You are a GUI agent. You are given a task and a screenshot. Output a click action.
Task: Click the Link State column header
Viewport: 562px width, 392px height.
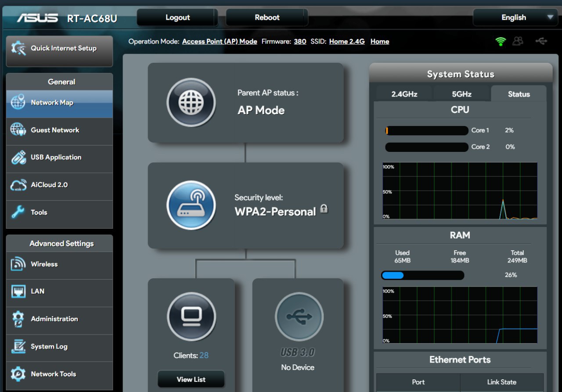point(502,382)
